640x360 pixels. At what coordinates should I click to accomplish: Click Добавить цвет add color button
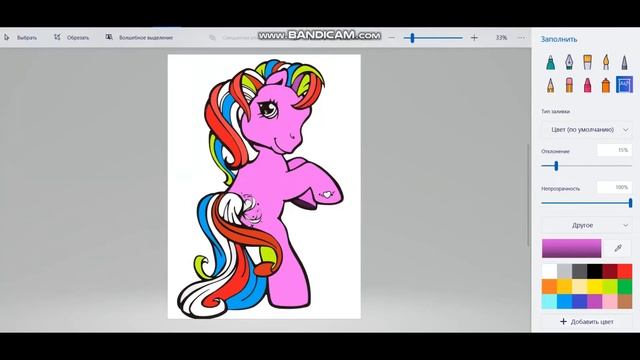(x=587, y=322)
